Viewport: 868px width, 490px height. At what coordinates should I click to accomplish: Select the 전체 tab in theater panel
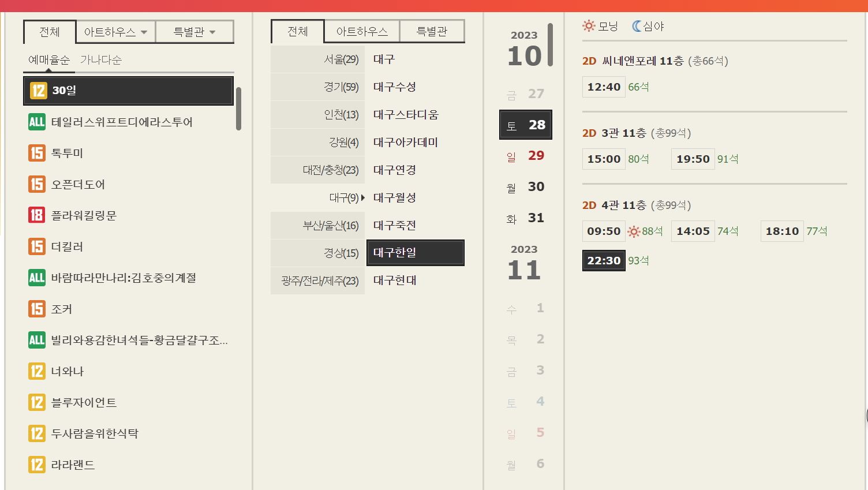click(x=298, y=31)
